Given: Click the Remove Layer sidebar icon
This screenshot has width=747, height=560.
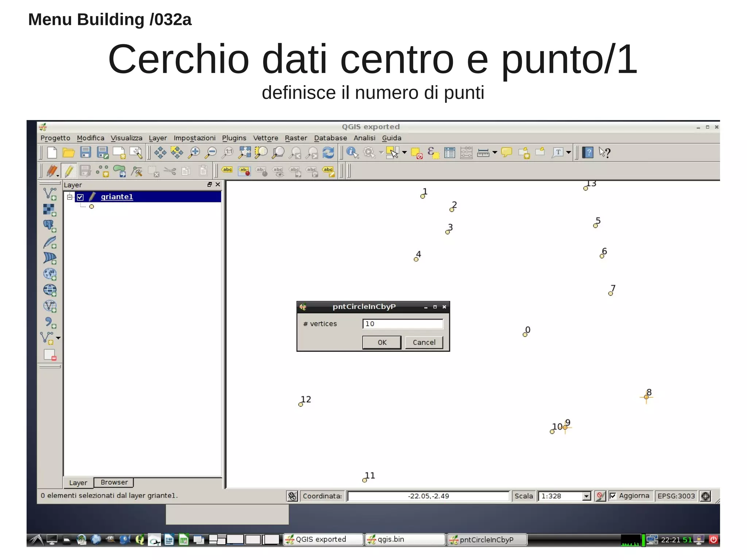Looking at the screenshot, I should pos(50,355).
